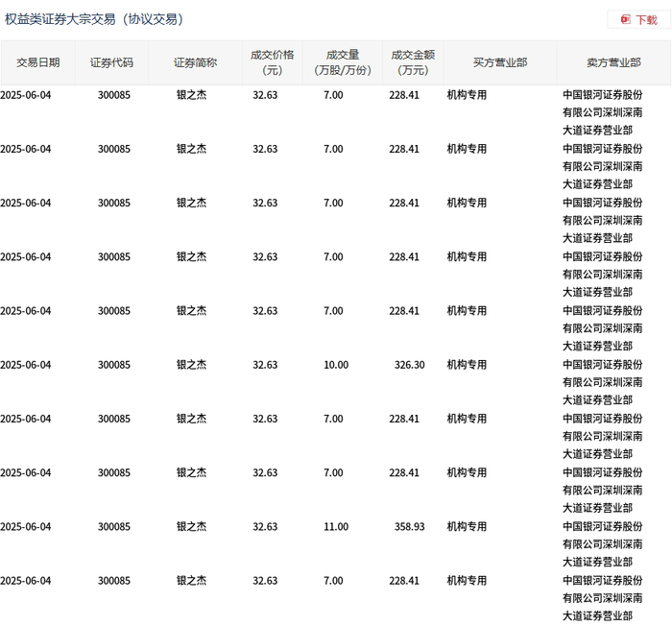Click the Excel icon in 下载 button
The image size is (672, 626).
click(626, 20)
